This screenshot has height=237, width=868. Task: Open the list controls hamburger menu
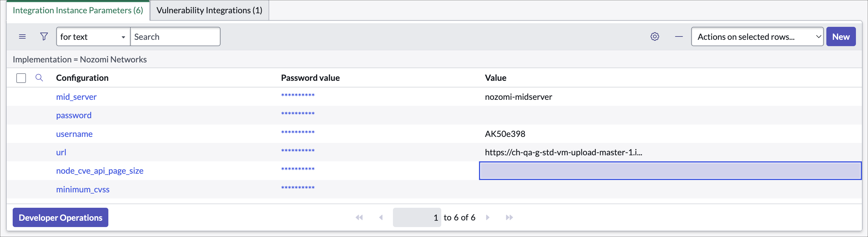[x=22, y=36]
